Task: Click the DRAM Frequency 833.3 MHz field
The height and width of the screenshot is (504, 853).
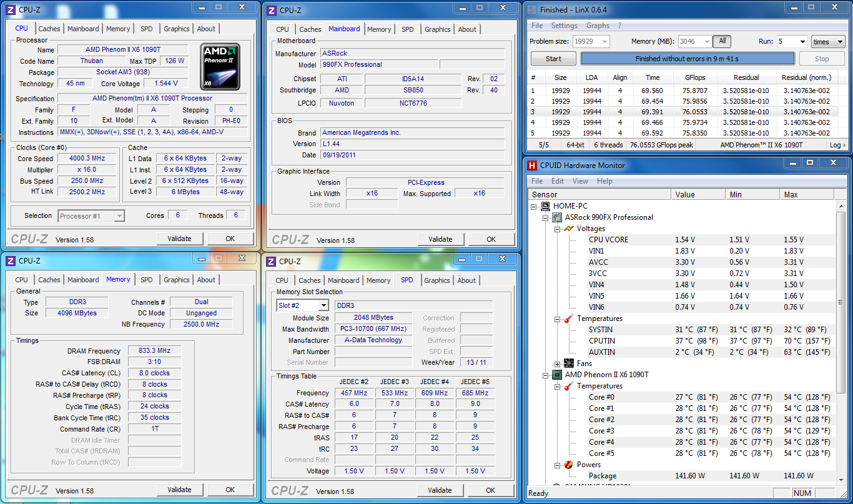Action: [x=154, y=351]
